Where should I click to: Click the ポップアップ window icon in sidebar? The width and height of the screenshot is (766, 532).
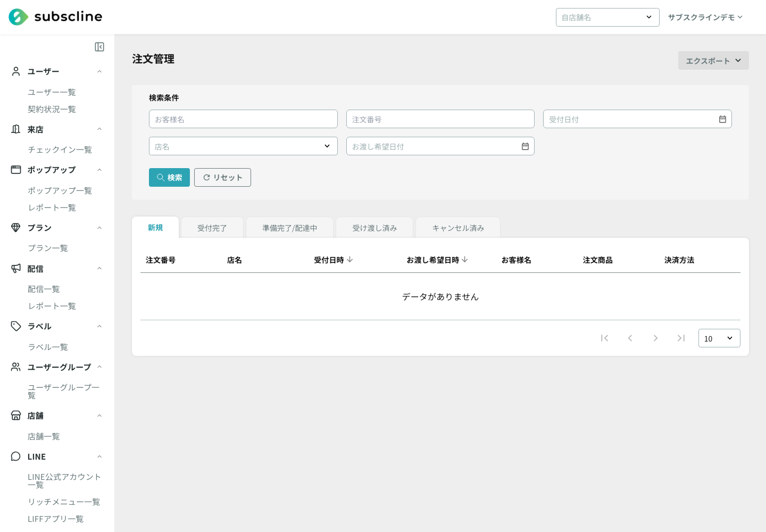pos(16,170)
